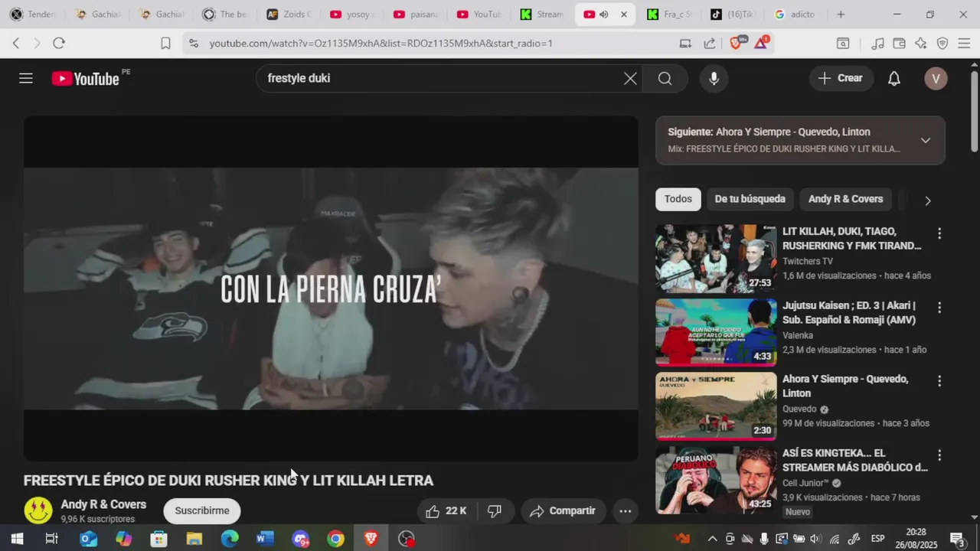Open the Jujutsu Kaisen ED. 3 thumbnail

pyautogui.click(x=716, y=332)
